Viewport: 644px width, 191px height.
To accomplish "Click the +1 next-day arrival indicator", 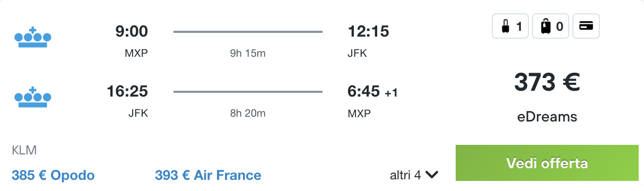I will pyautogui.click(x=391, y=93).
